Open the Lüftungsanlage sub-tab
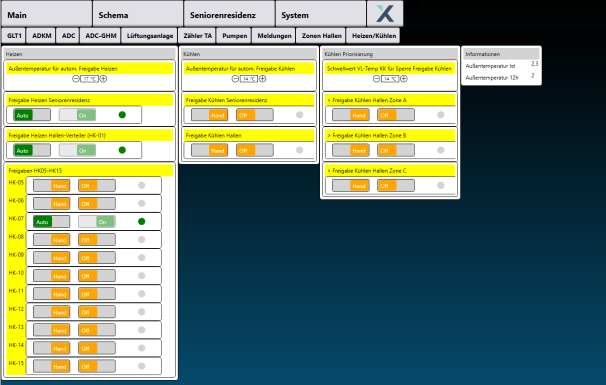The image size is (606, 385). pyautogui.click(x=150, y=36)
